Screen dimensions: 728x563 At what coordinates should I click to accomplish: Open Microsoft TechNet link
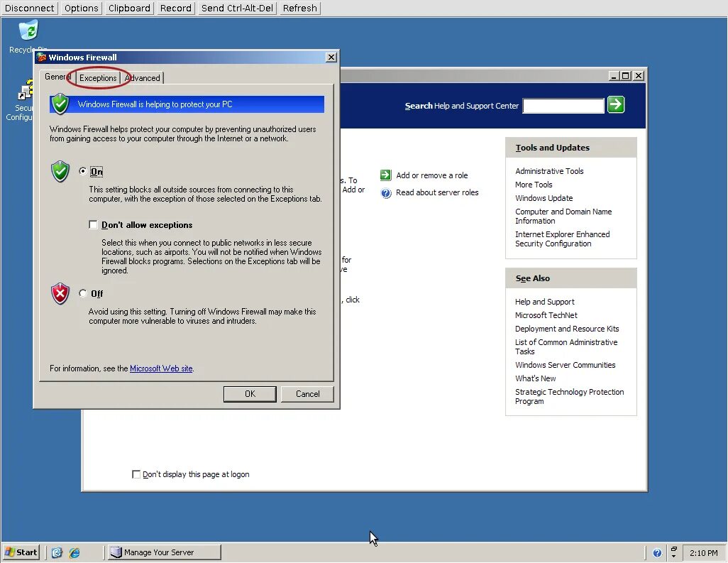pyautogui.click(x=546, y=315)
